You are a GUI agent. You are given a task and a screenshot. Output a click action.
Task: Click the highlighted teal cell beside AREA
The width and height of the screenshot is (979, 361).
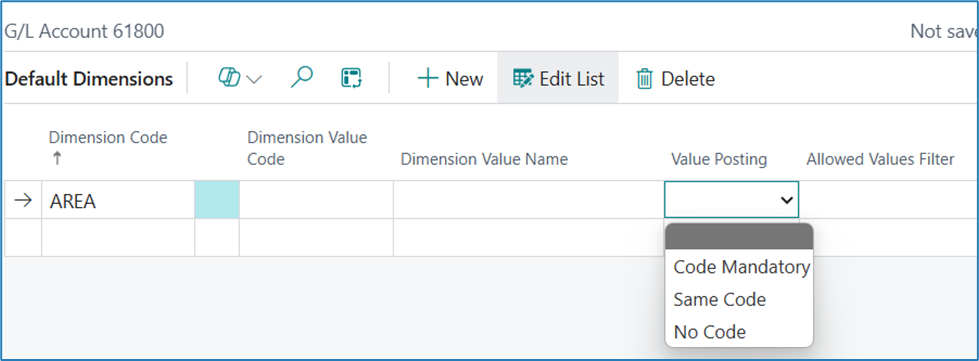click(217, 200)
